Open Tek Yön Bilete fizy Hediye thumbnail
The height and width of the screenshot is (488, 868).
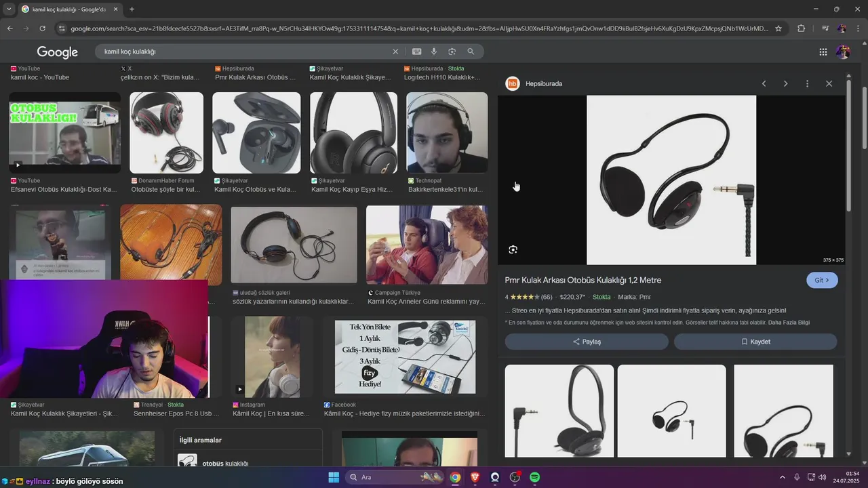click(405, 357)
